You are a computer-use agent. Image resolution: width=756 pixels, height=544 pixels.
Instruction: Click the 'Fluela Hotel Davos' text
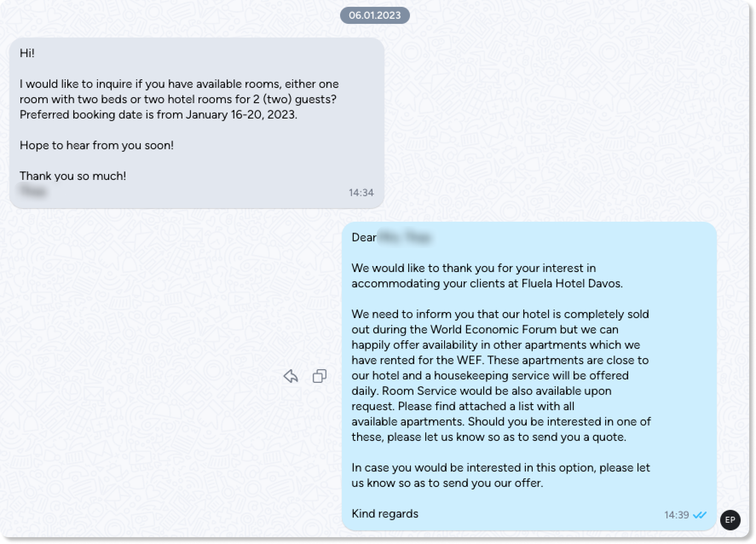(571, 284)
